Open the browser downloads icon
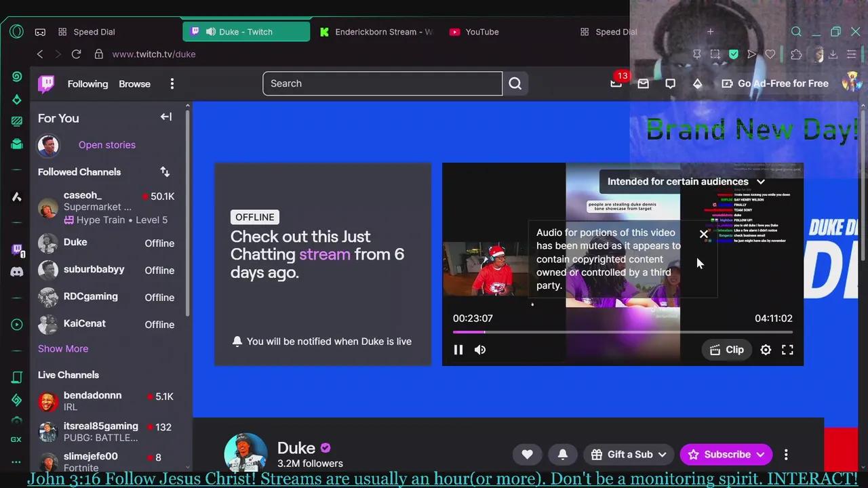This screenshot has height=488, width=868. 833,54
